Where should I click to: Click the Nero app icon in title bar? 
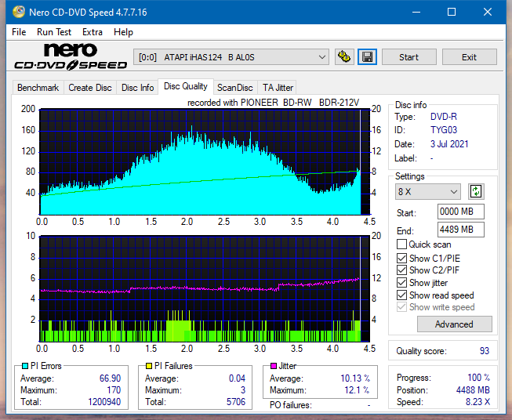[x=19, y=12]
